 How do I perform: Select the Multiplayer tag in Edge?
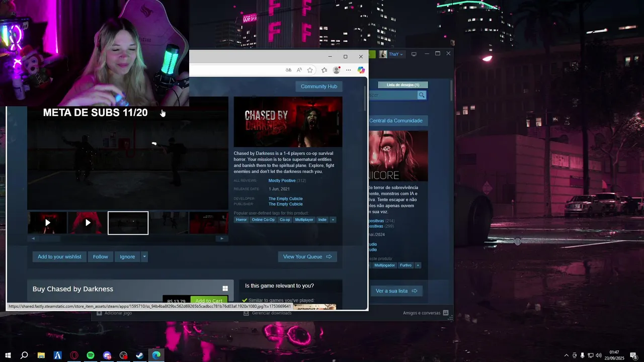(x=304, y=220)
